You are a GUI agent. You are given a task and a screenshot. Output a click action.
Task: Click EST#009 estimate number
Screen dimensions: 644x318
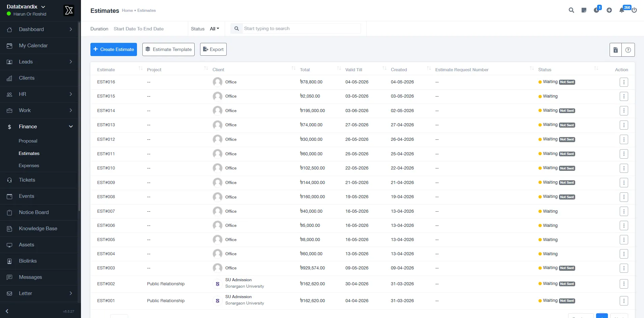[106, 183]
